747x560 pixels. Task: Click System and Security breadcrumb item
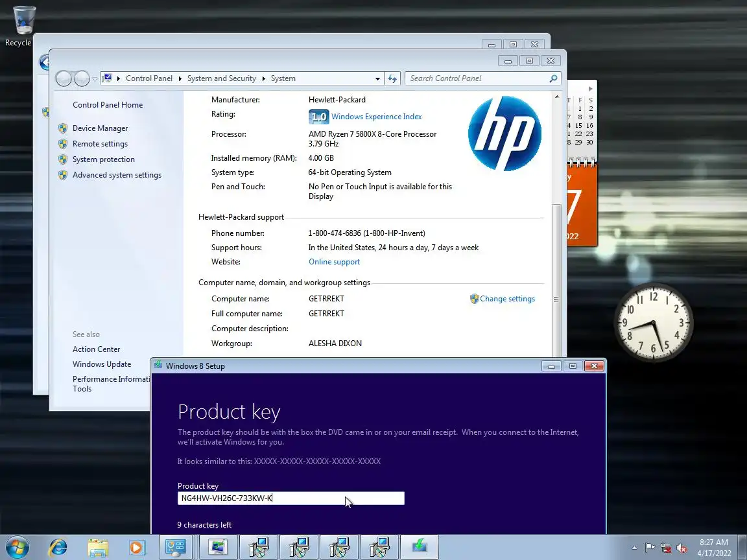pyautogui.click(x=222, y=78)
